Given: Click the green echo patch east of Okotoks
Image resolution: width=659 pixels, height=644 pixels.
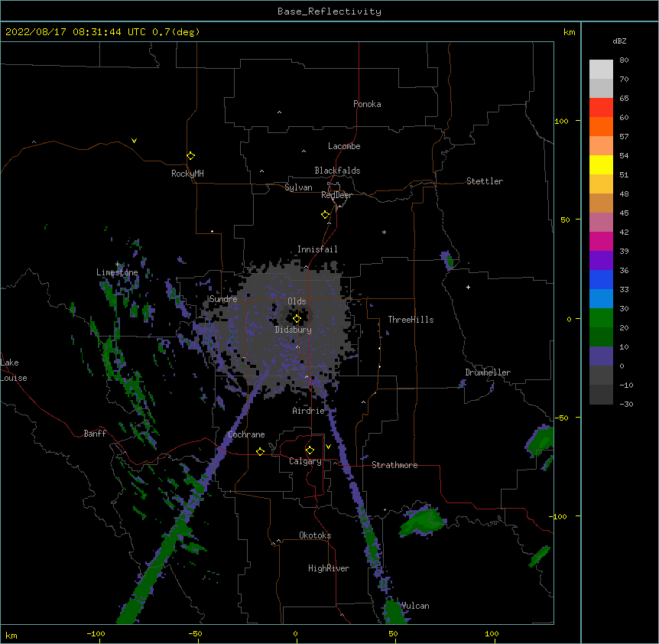Looking at the screenshot, I should 422,522.
